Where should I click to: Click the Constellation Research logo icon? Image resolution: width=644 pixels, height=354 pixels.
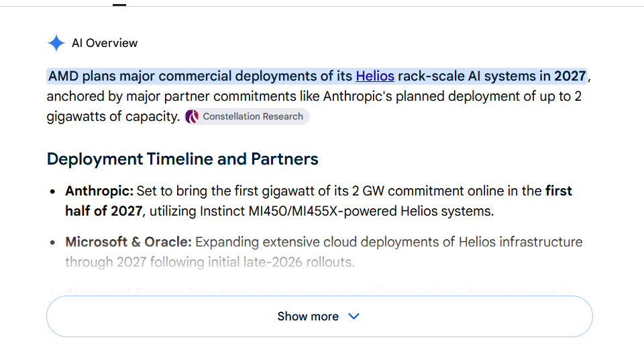tap(192, 117)
